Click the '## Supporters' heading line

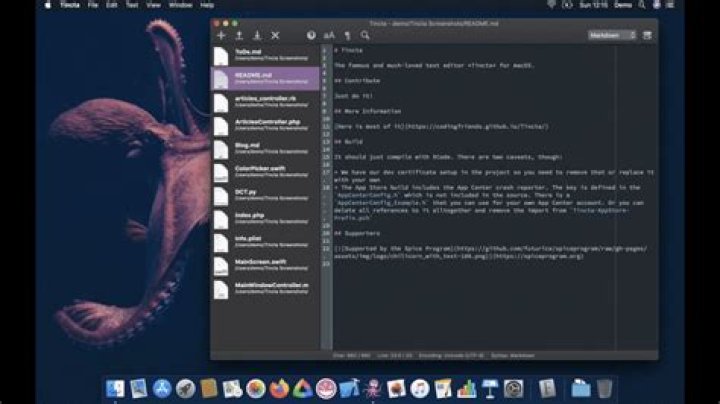tap(357, 233)
